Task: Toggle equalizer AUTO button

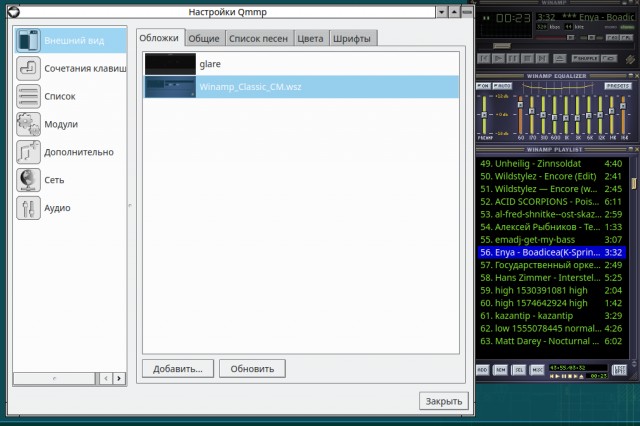Action: coord(502,86)
